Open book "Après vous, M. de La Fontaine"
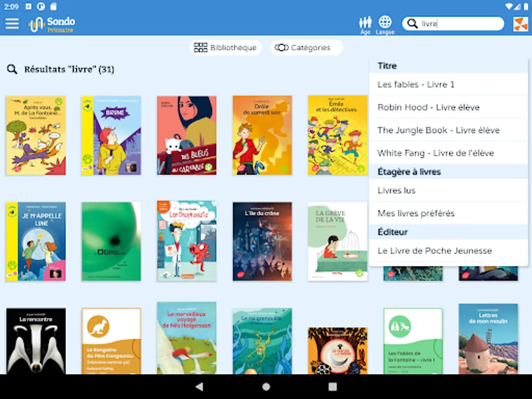532x399 pixels. [36, 135]
